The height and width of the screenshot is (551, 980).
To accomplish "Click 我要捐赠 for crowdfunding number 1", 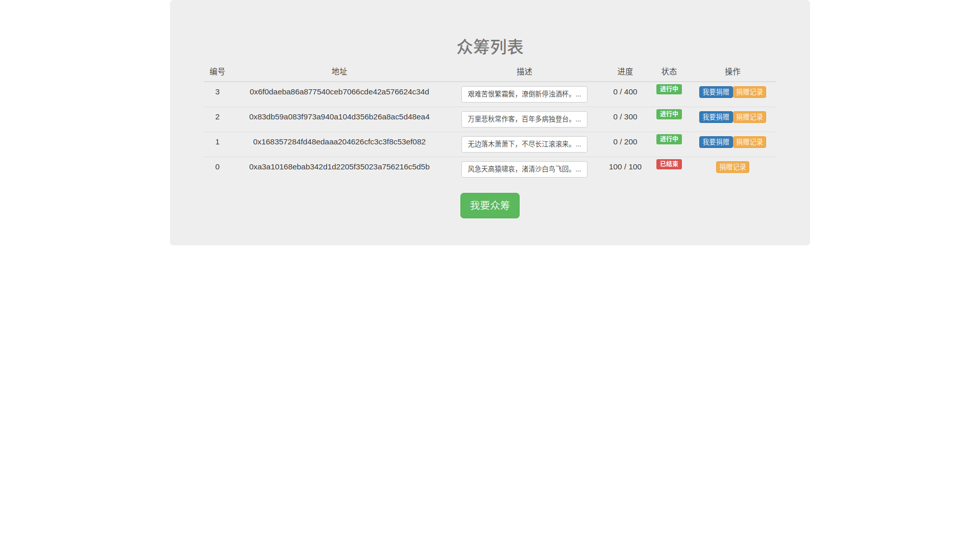I will pos(716,142).
